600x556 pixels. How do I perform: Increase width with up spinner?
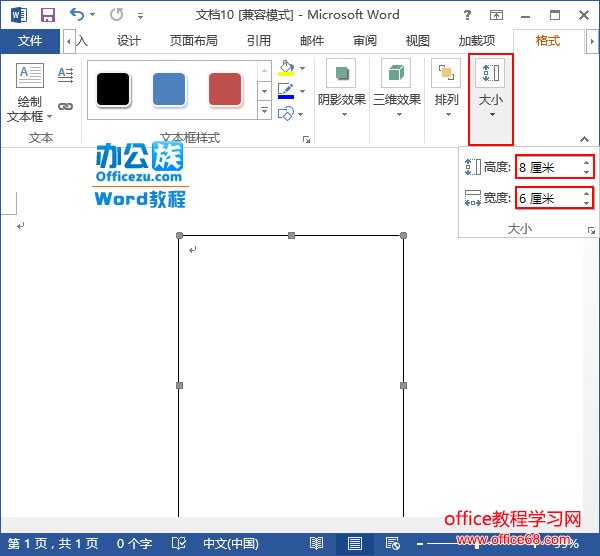(587, 193)
